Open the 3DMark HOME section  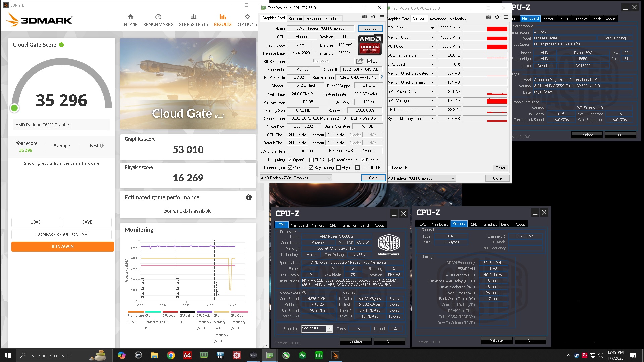pos(130,20)
